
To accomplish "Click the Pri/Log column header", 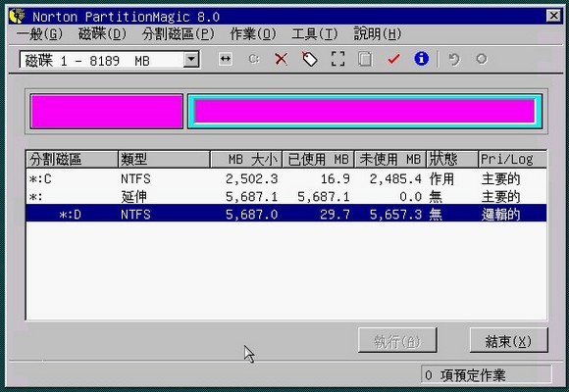I will click(512, 159).
